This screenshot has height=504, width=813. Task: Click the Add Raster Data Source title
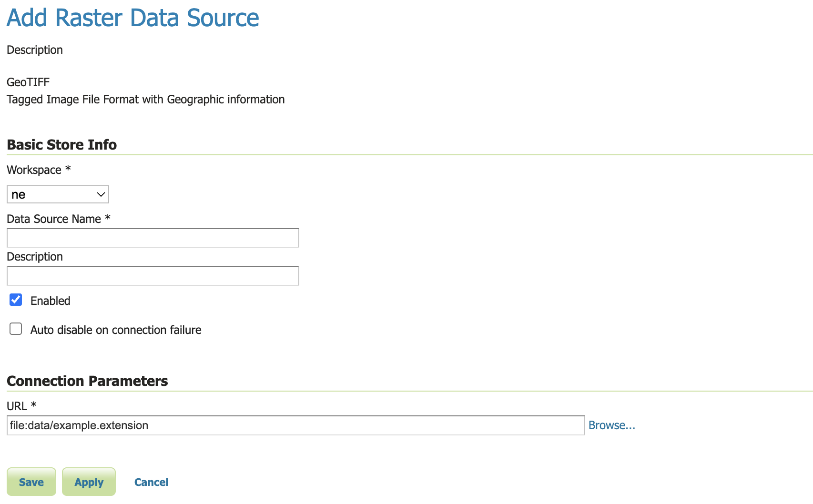[132, 18]
